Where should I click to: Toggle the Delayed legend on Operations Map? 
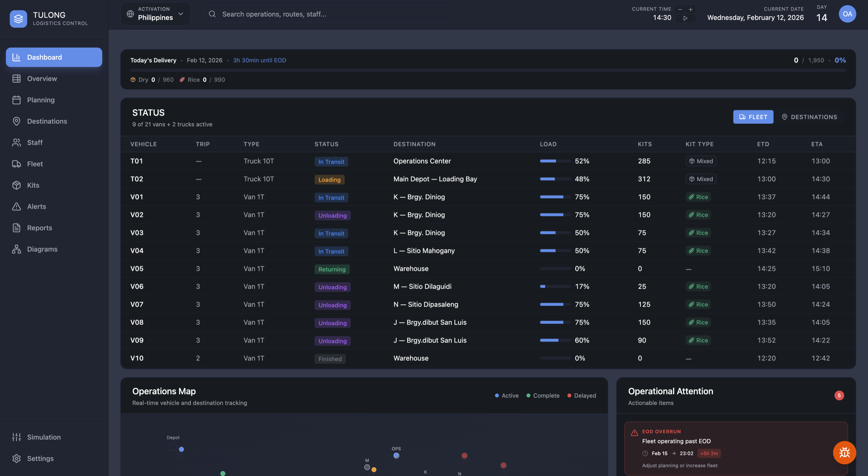tap(582, 395)
